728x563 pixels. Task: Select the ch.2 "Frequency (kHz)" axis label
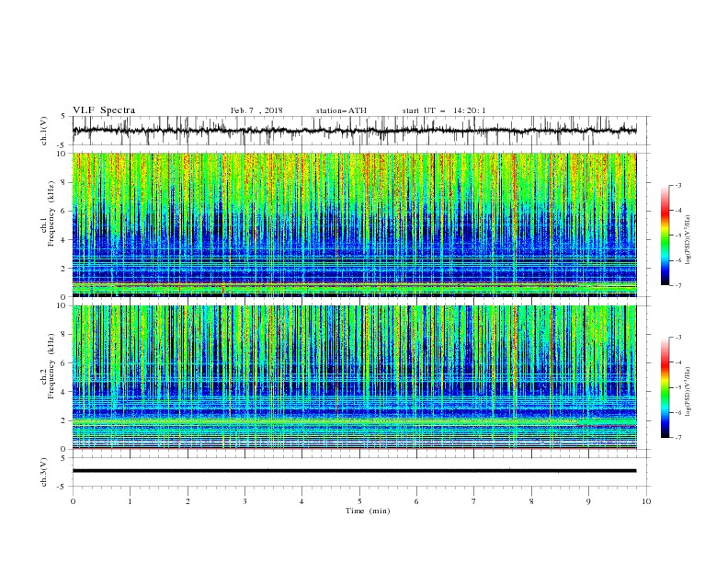click(52, 366)
